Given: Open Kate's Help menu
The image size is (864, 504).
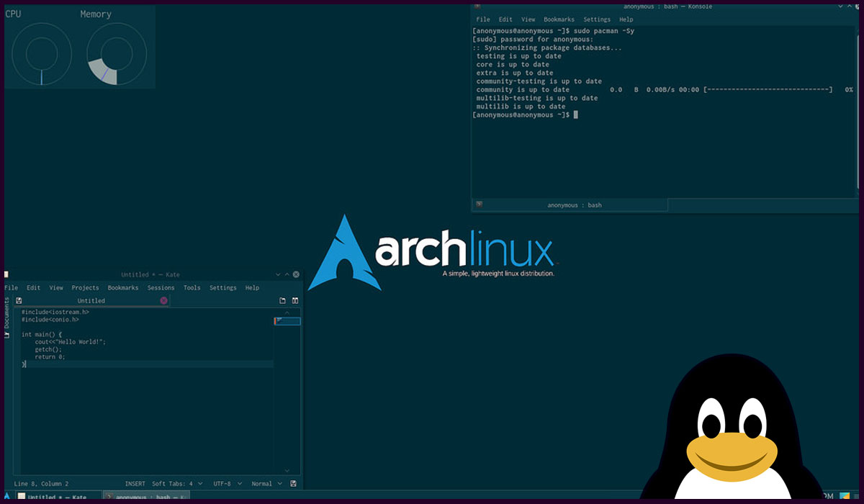Looking at the screenshot, I should [252, 287].
